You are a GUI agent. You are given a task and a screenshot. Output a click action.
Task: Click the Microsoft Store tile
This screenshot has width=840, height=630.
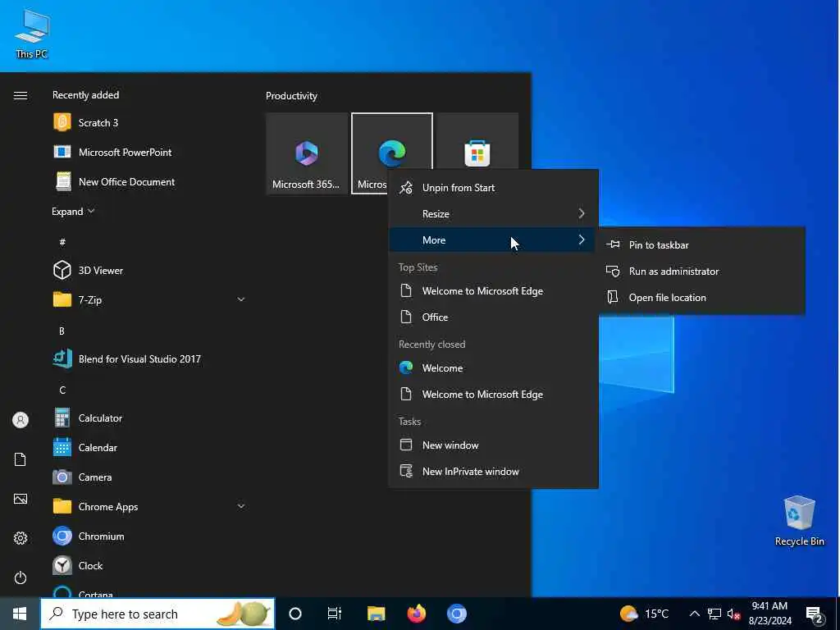pyautogui.click(x=477, y=141)
